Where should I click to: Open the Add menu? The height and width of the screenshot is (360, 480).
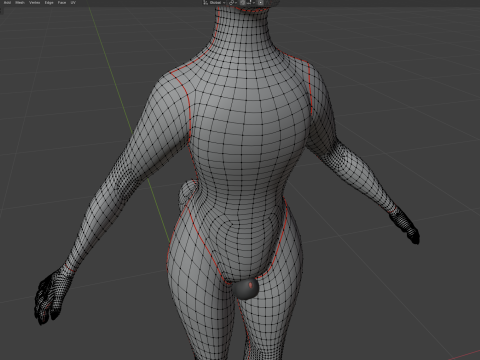point(7,2)
